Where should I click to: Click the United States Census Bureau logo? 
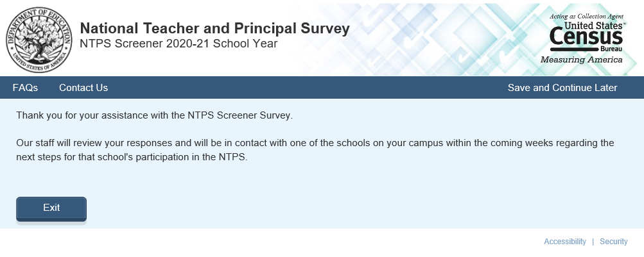pos(586,38)
